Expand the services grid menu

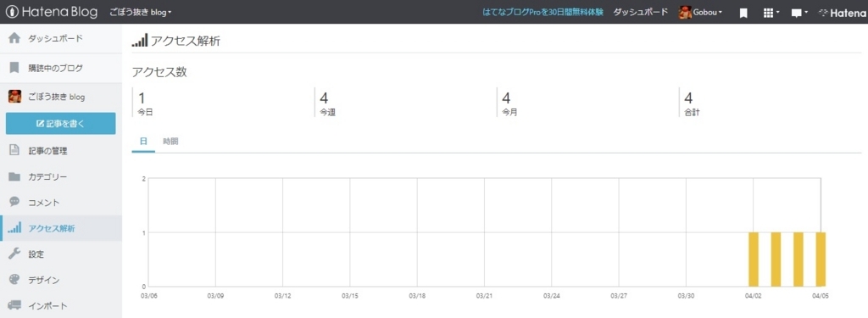[771, 12]
